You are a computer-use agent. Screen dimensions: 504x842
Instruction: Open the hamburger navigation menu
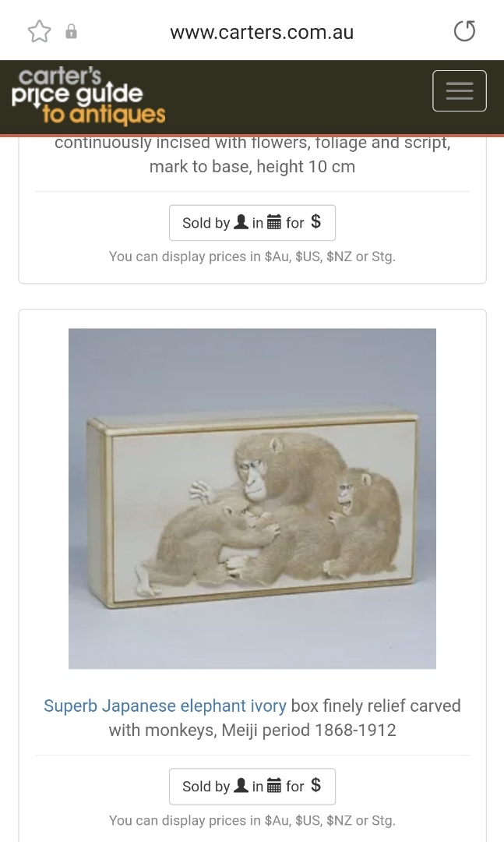point(460,90)
